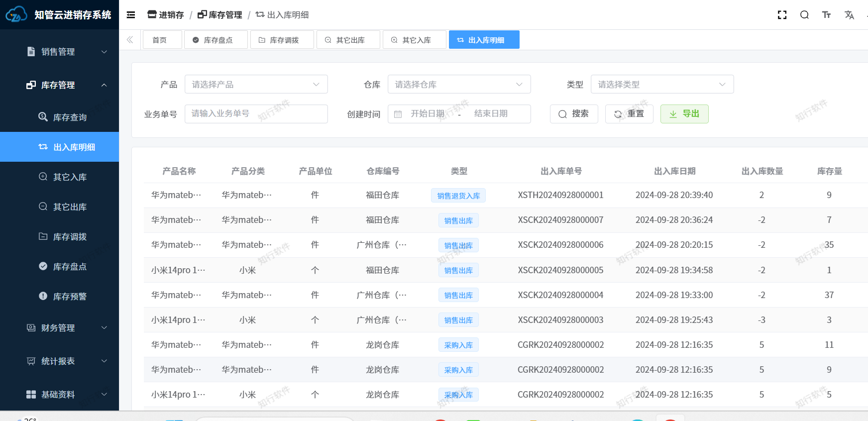868x421 pixels.
Task: Open the search magnifier icon in header
Action: click(x=804, y=15)
